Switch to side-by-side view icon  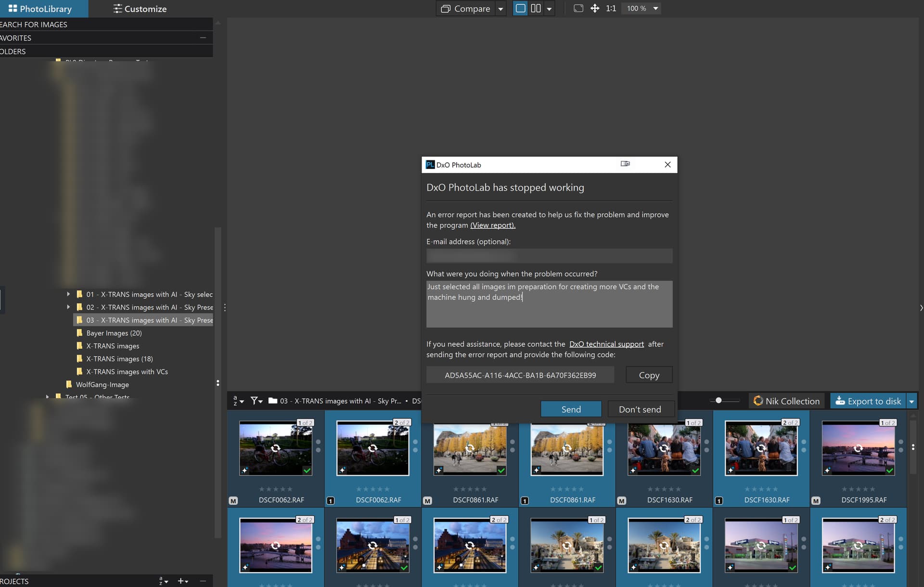coord(536,8)
